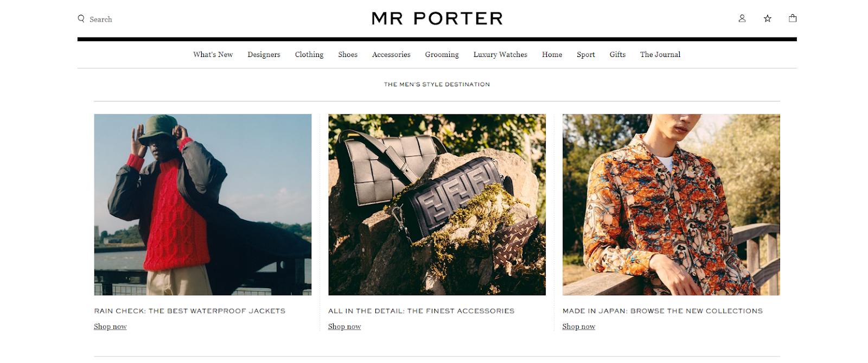868x363 pixels.
Task: Open the account profile icon
Action: (742, 18)
